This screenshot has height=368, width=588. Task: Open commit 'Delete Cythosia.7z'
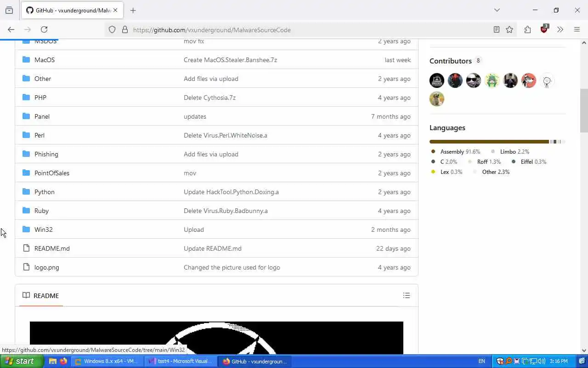click(x=209, y=98)
